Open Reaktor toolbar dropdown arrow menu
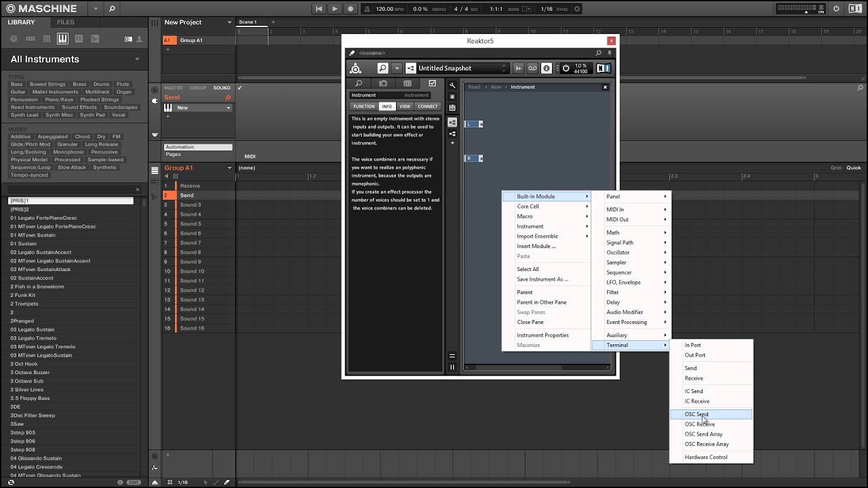The image size is (868, 488). (x=397, y=68)
